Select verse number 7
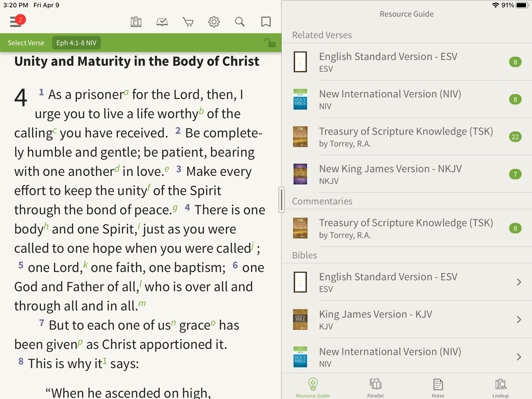Screen dimensions: 532x399 pos(42,323)
